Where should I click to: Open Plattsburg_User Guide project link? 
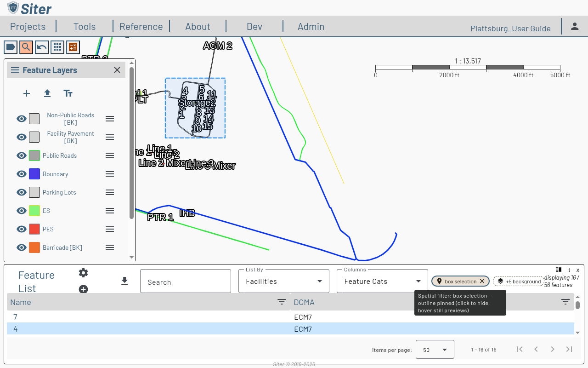click(510, 29)
